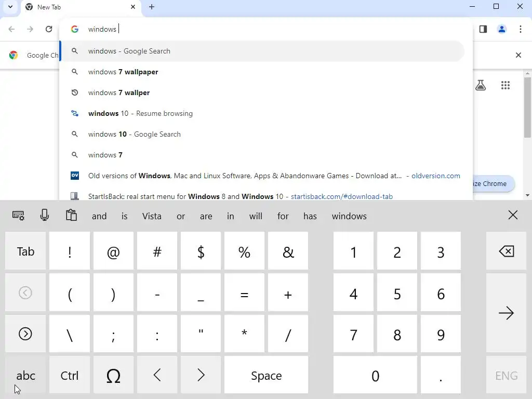Image resolution: width=532 pixels, height=399 pixels.
Task: Select 'windows 10 - Resume browsing' suggestion
Action: point(262,113)
